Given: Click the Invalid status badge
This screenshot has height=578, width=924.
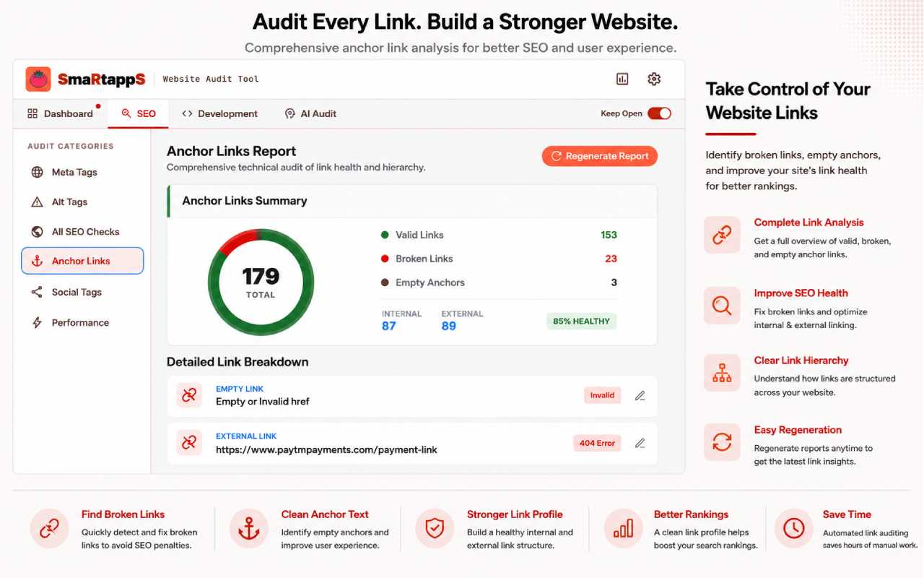Looking at the screenshot, I should (602, 395).
